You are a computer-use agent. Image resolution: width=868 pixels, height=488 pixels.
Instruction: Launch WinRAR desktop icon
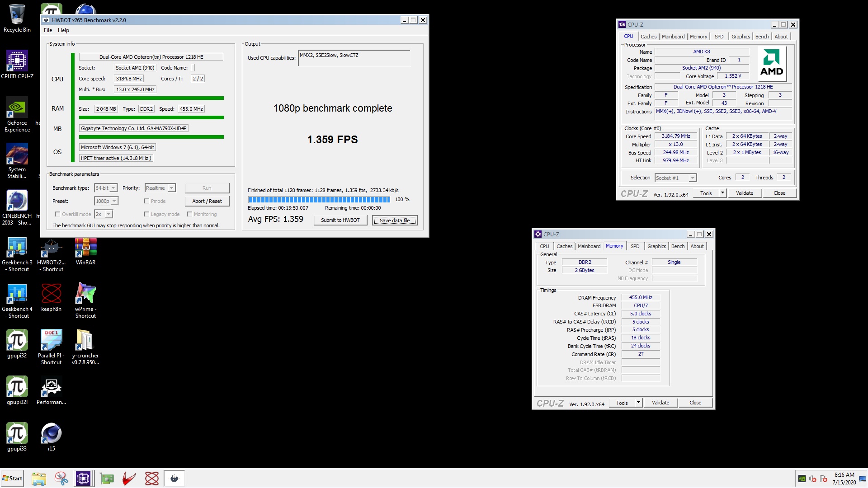click(x=85, y=251)
